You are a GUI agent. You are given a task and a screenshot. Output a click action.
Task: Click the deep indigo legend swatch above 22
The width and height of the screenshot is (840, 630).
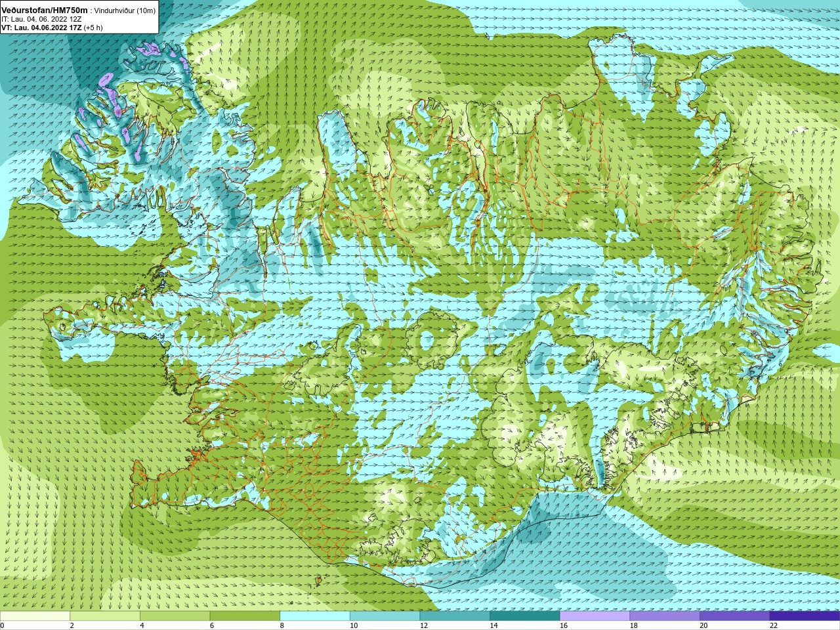(x=805, y=616)
